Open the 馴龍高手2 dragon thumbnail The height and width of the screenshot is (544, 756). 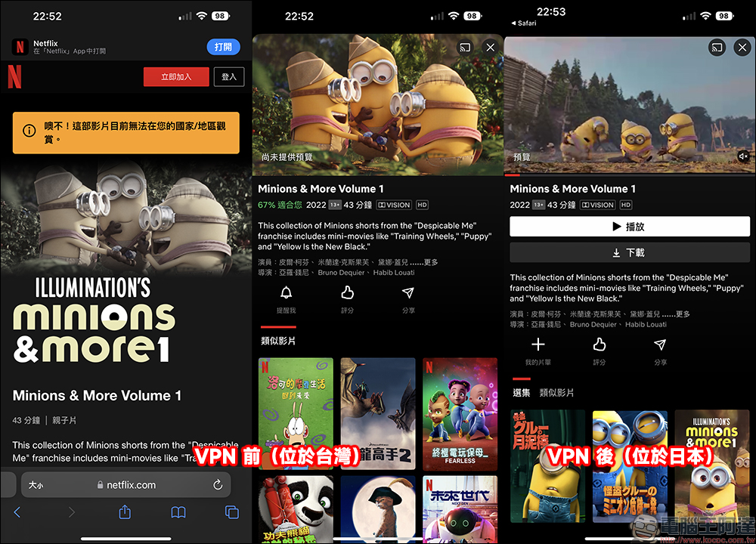378,414
